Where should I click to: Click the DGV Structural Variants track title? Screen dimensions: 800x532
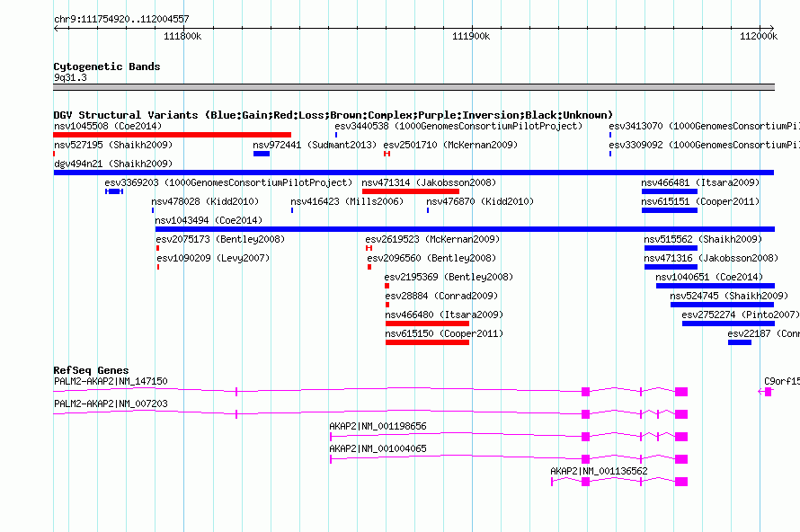[x=333, y=115]
